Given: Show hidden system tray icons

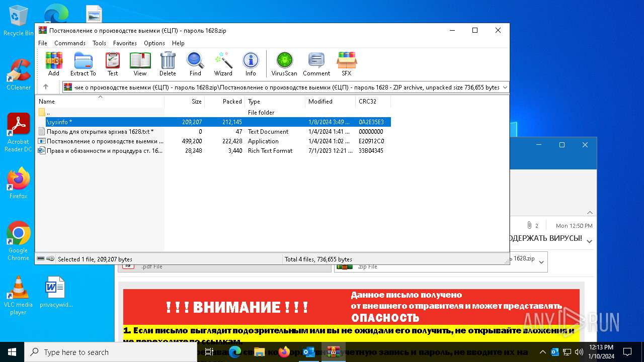Looking at the screenshot, I should coord(542,352).
